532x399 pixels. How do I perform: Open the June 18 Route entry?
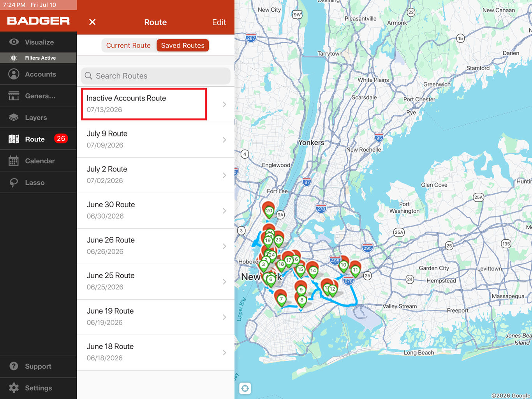click(156, 353)
